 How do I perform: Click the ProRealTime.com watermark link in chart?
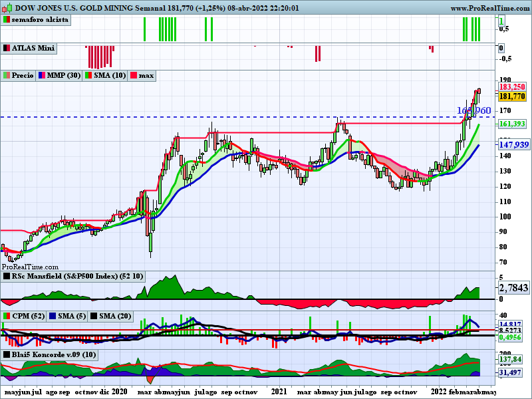click(30, 267)
